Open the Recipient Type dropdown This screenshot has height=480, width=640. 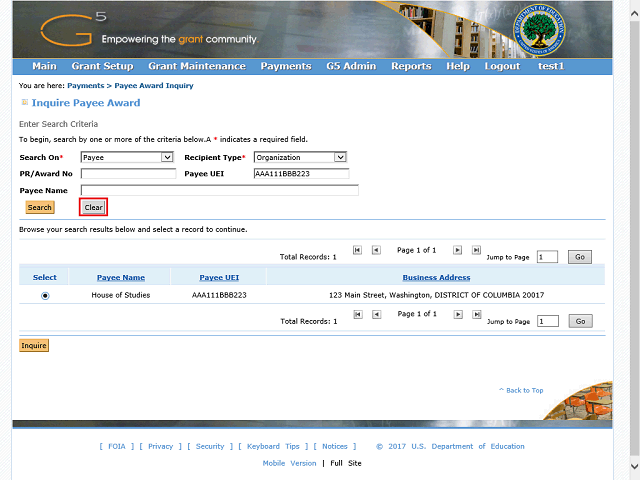click(300, 157)
